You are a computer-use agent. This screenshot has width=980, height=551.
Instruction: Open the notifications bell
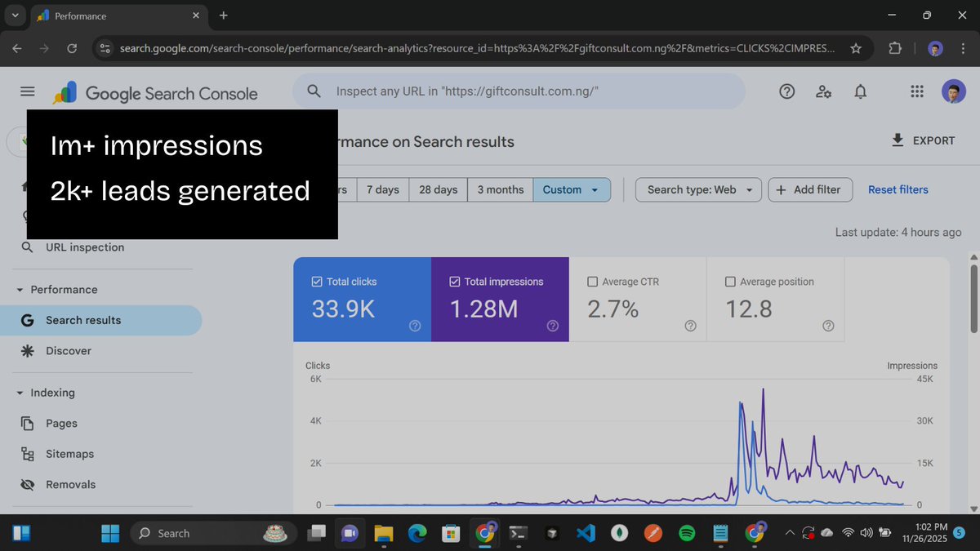[860, 91]
